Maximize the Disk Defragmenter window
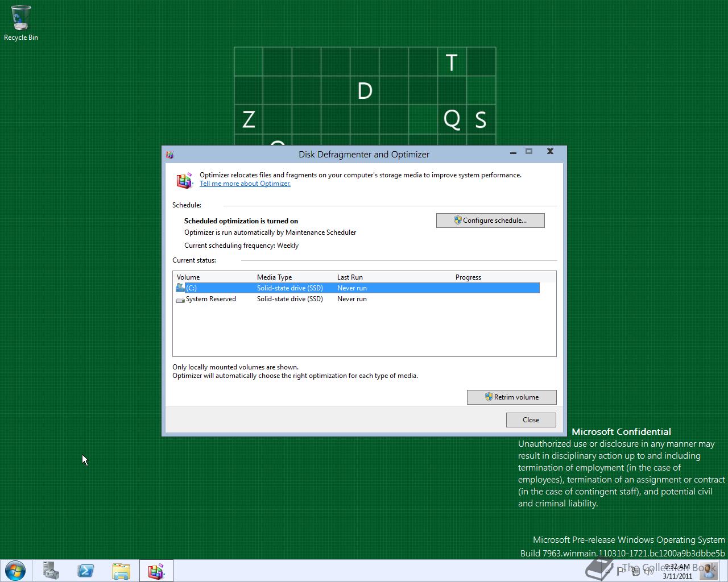The height and width of the screenshot is (582, 728). [529, 152]
